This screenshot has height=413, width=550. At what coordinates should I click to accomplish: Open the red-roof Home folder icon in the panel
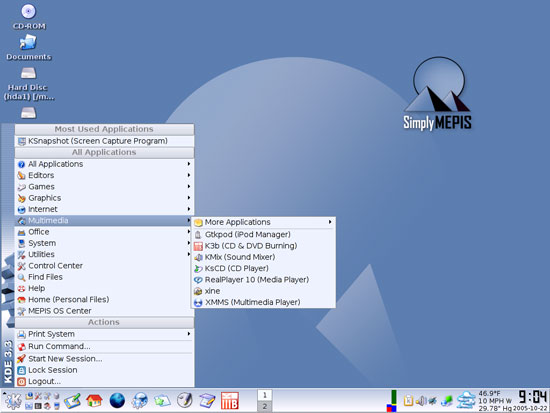coord(94,400)
